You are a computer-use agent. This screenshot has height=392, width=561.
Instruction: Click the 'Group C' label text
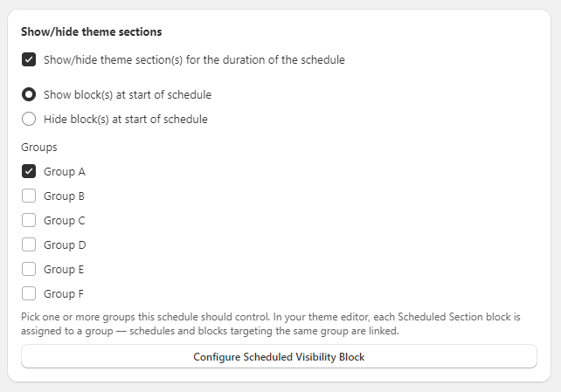[x=65, y=221]
